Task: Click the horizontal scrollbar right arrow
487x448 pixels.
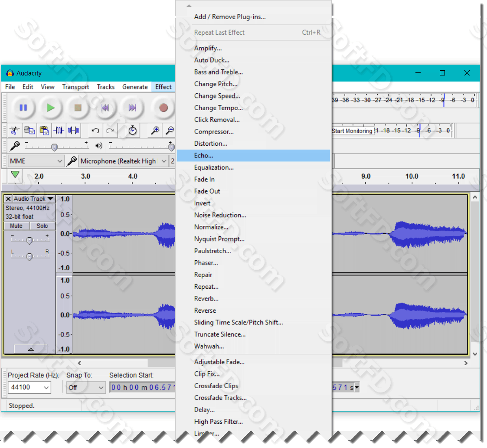Action: 466,363
